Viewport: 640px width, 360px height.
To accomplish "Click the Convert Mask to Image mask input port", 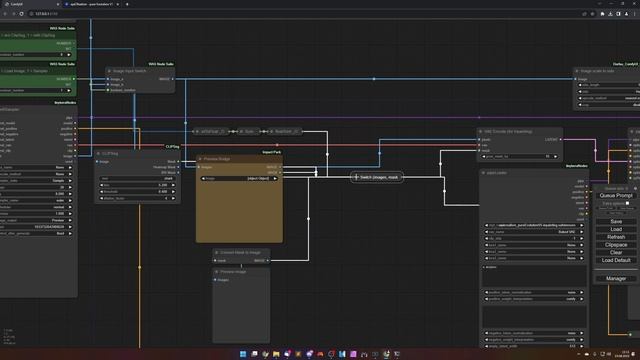I will [216, 260].
